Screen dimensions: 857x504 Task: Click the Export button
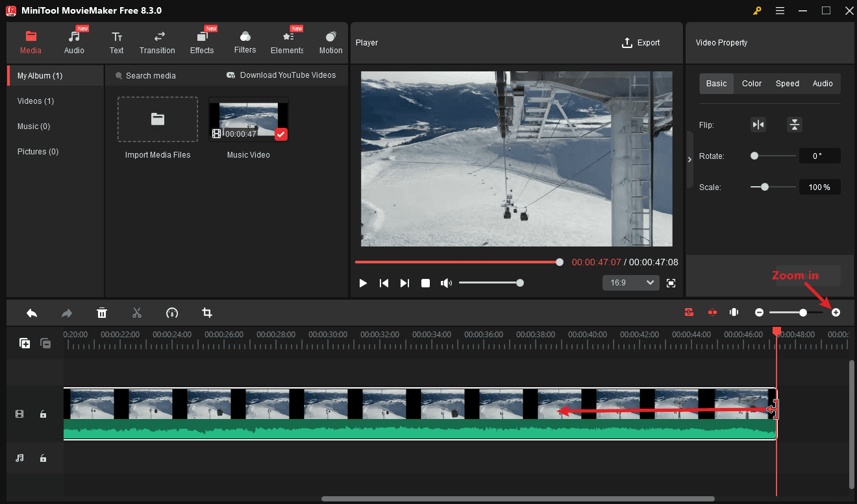pos(641,43)
